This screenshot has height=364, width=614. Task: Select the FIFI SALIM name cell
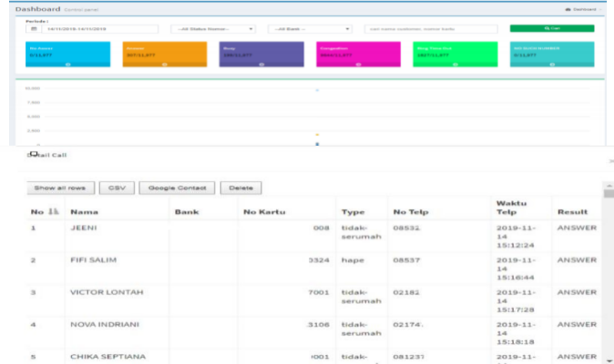93,260
